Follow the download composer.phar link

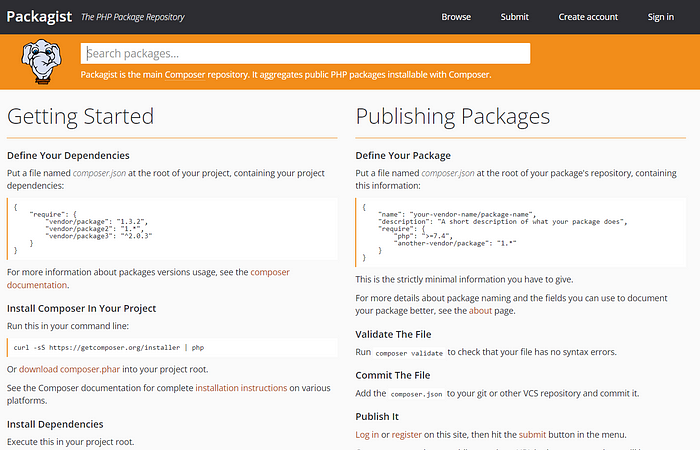coord(69,369)
